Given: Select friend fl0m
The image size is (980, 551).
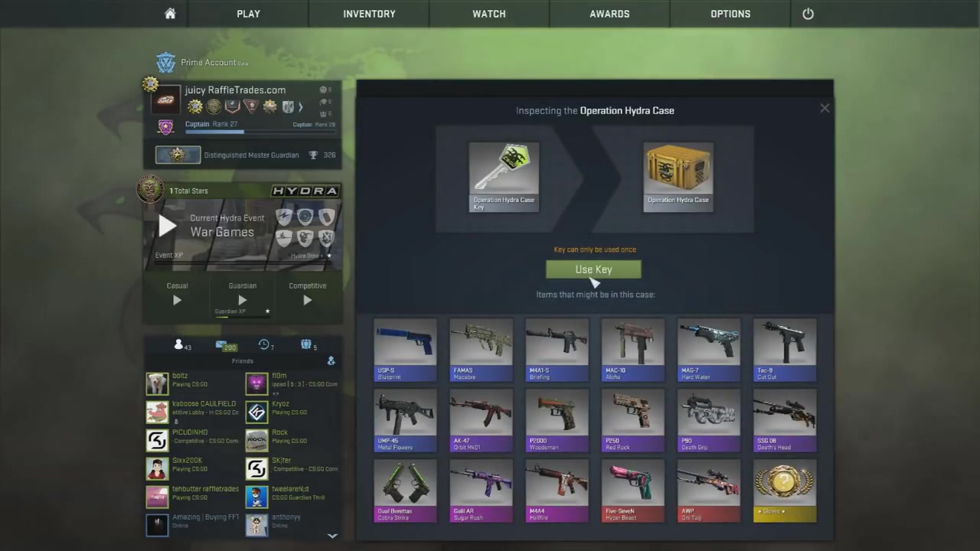Looking at the screenshot, I should coord(292,383).
